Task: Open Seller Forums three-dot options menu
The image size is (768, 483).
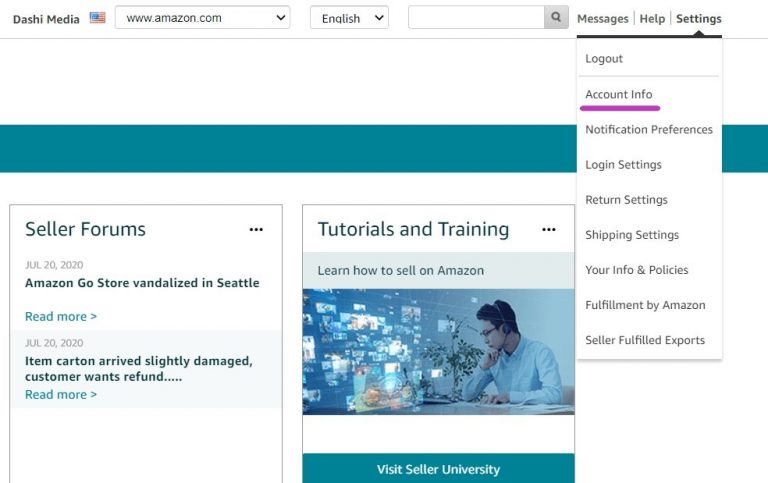Action: (x=256, y=230)
